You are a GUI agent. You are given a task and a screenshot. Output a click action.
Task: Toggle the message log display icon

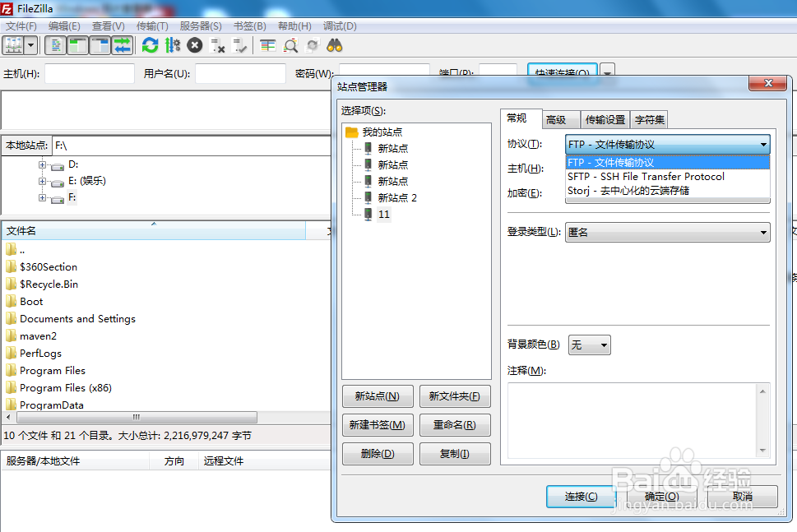[55, 46]
